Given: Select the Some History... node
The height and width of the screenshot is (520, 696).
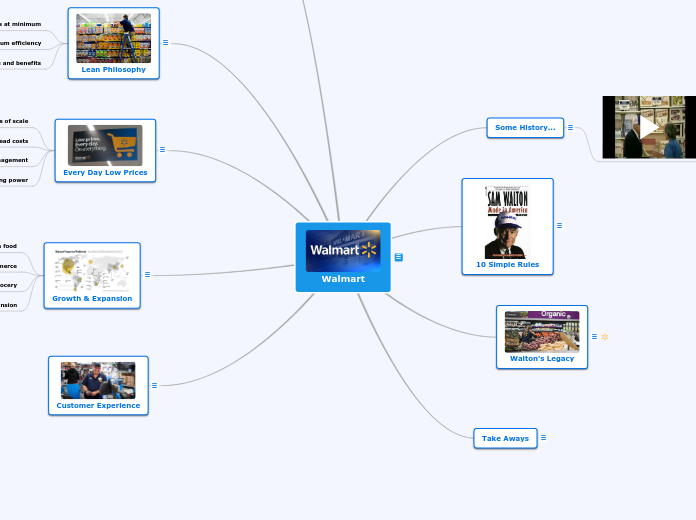Looking at the screenshot, I should (x=525, y=128).
